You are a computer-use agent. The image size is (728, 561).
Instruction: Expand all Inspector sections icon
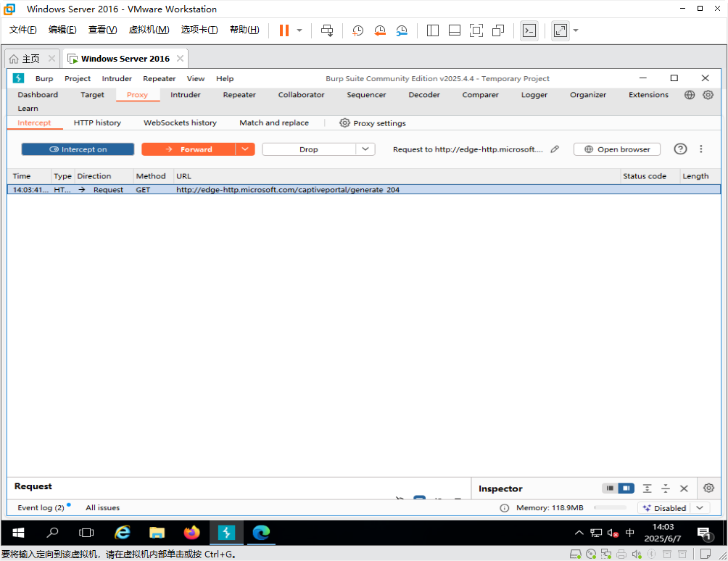tap(647, 488)
